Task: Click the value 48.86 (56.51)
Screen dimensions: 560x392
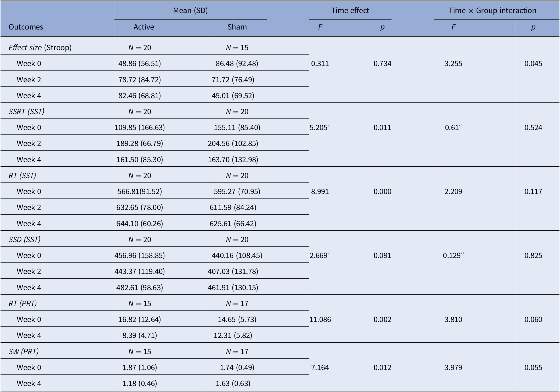Action: tap(140, 64)
